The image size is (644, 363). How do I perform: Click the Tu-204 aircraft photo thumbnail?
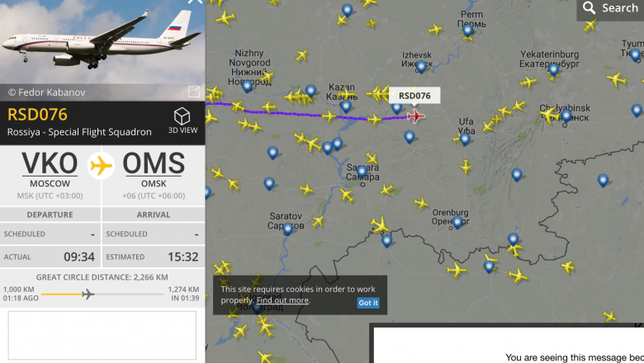pos(102,42)
